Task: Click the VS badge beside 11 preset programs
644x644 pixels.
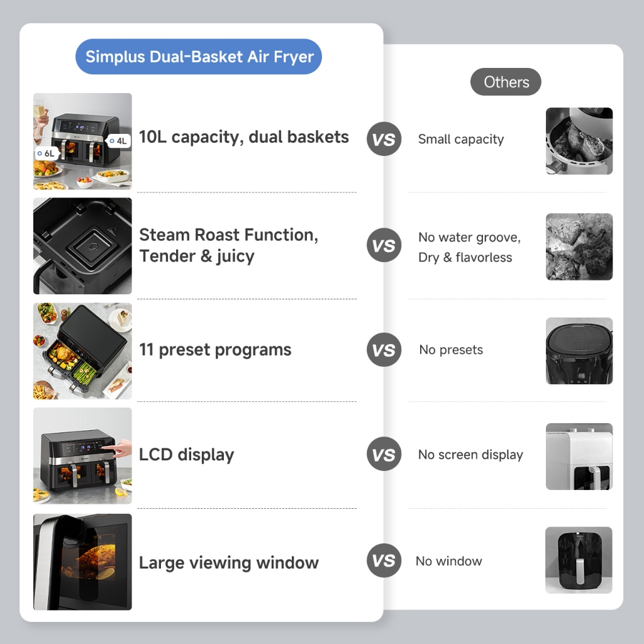Action: coord(384,350)
